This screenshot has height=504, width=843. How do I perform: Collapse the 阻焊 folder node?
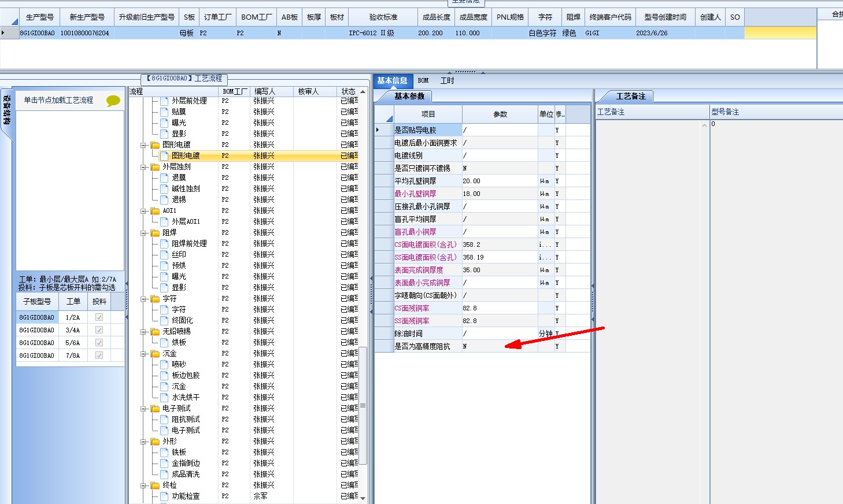[144, 233]
